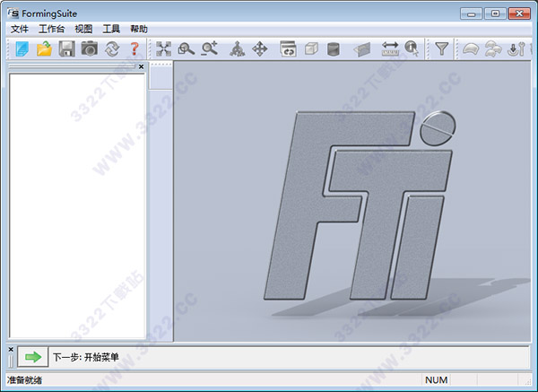This screenshot has height=392, width=538.
Task: Select the zoom window magnifier icon
Action: click(x=187, y=48)
